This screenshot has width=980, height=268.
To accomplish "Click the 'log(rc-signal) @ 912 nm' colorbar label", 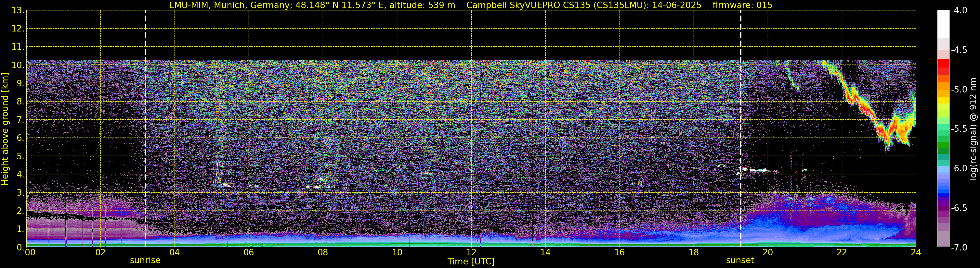I will point(973,129).
